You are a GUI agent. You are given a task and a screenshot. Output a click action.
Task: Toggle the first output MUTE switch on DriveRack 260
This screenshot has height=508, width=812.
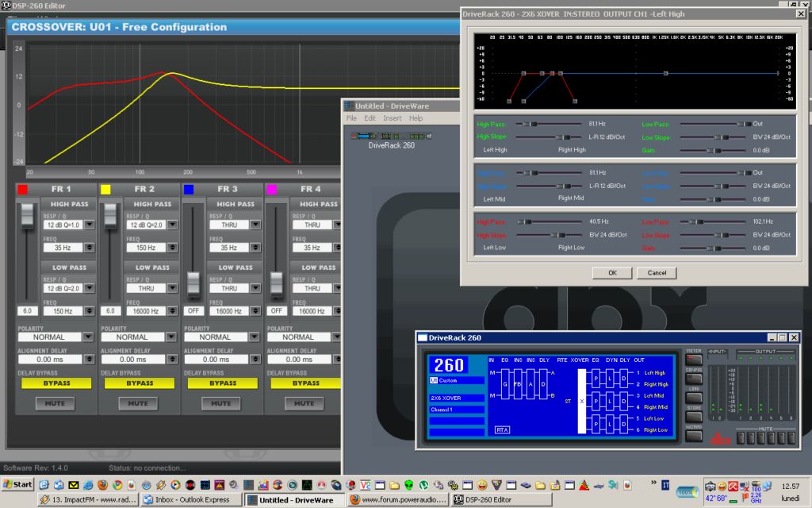[x=741, y=438]
